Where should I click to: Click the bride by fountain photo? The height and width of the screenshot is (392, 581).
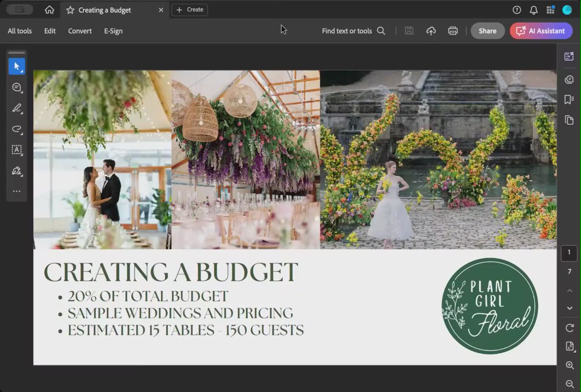438,160
